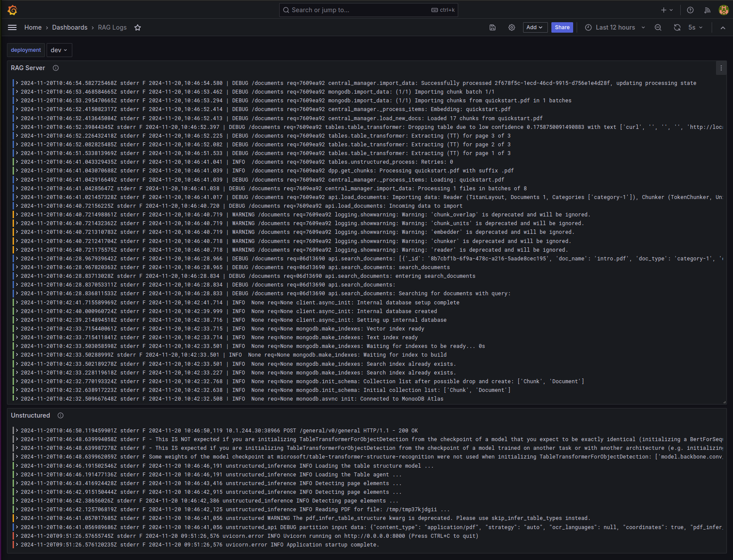Open the hamburger navigation menu
The image size is (733, 560).
point(12,27)
